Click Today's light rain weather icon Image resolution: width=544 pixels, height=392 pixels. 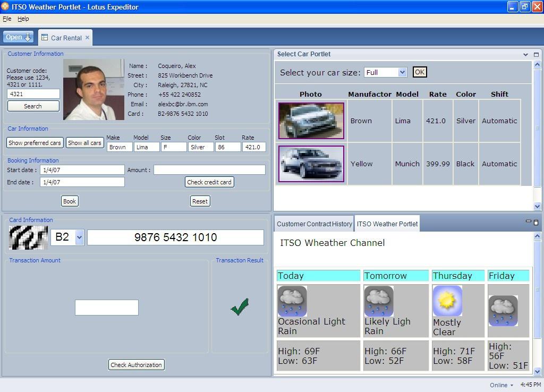[x=293, y=301]
